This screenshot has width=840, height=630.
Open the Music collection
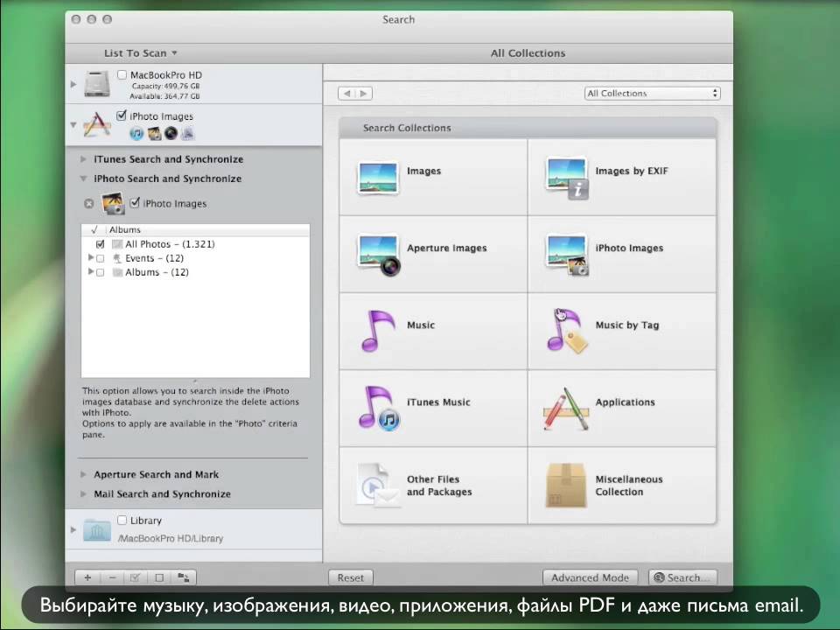433,331
